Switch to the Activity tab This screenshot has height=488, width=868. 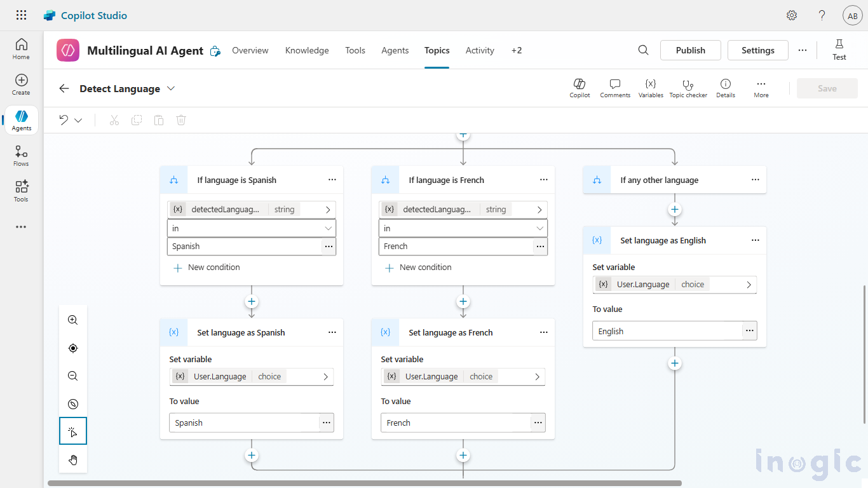tap(480, 50)
